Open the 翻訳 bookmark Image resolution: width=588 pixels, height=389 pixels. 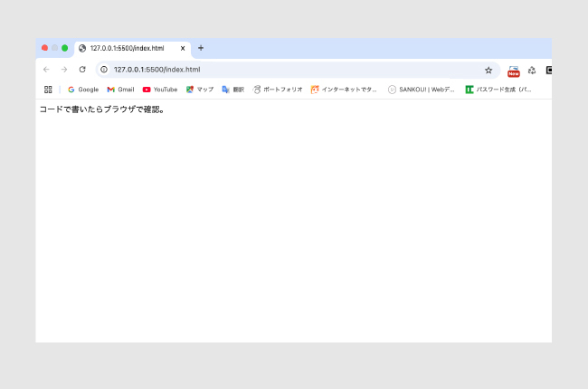[232, 90]
